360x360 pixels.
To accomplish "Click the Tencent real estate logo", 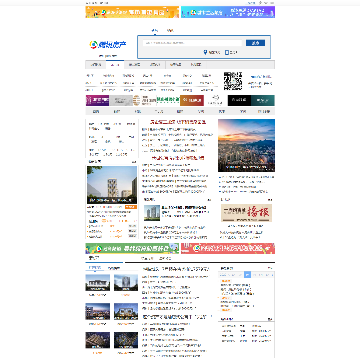I will (x=108, y=44).
